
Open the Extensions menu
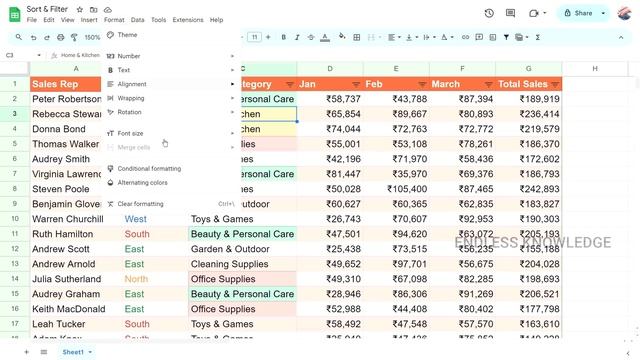click(x=188, y=20)
